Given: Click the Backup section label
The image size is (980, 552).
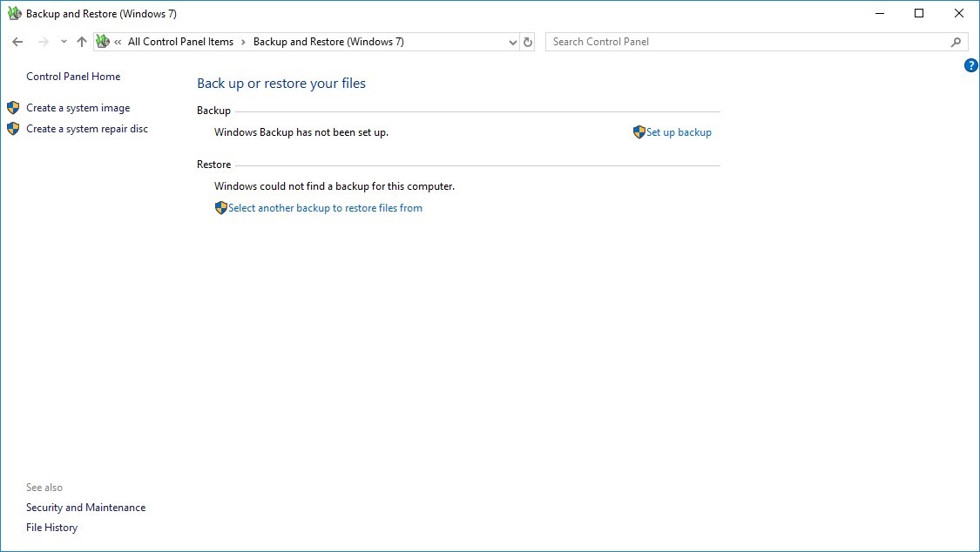Looking at the screenshot, I should [x=213, y=111].
